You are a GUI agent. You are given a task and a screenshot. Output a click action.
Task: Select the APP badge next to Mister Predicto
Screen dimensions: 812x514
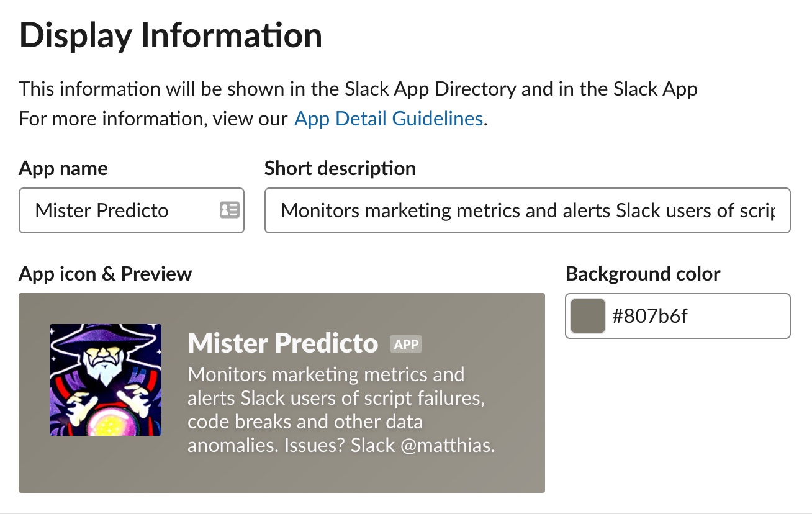[406, 343]
